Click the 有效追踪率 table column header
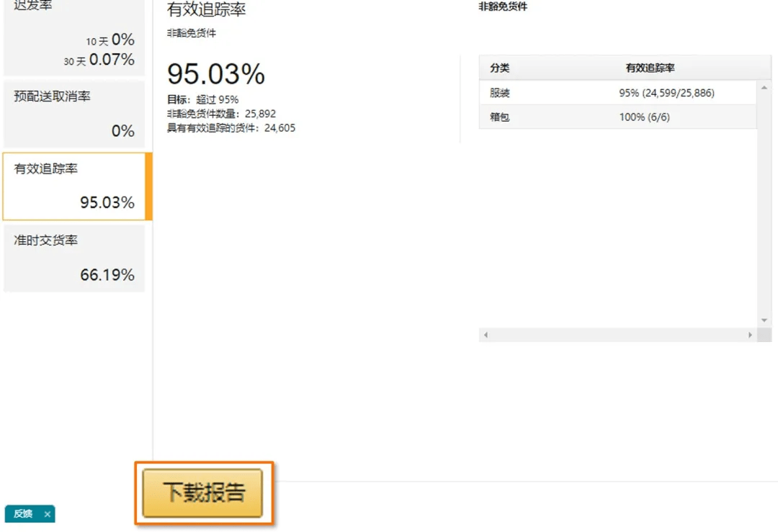 coord(650,68)
